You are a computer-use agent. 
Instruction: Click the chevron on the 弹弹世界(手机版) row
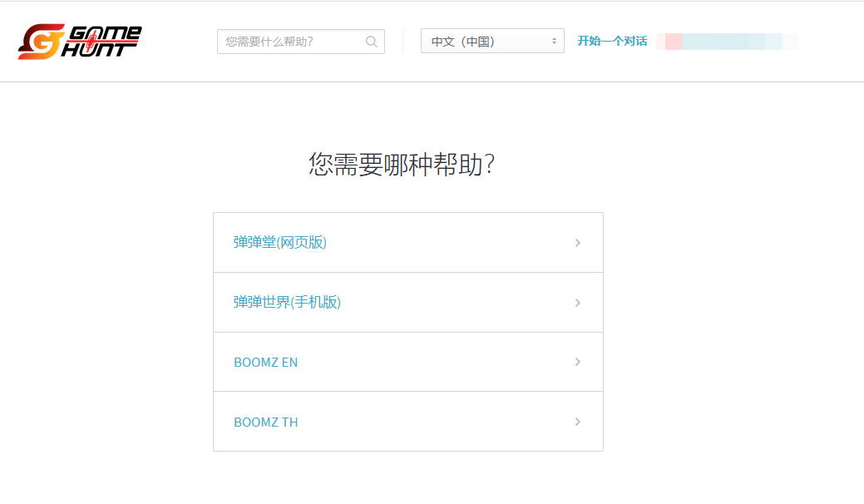click(577, 303)
